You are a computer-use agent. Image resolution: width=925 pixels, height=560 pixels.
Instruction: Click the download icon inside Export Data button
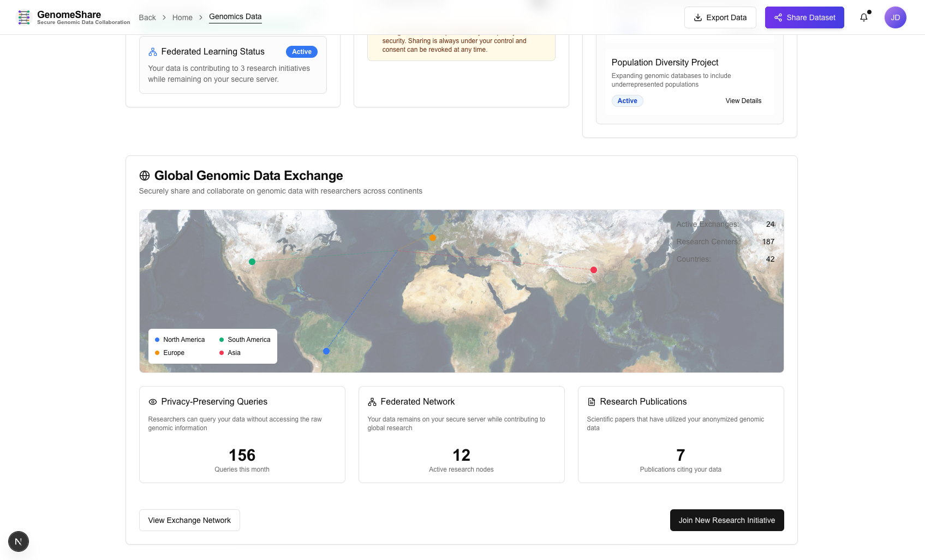[698, 17]
